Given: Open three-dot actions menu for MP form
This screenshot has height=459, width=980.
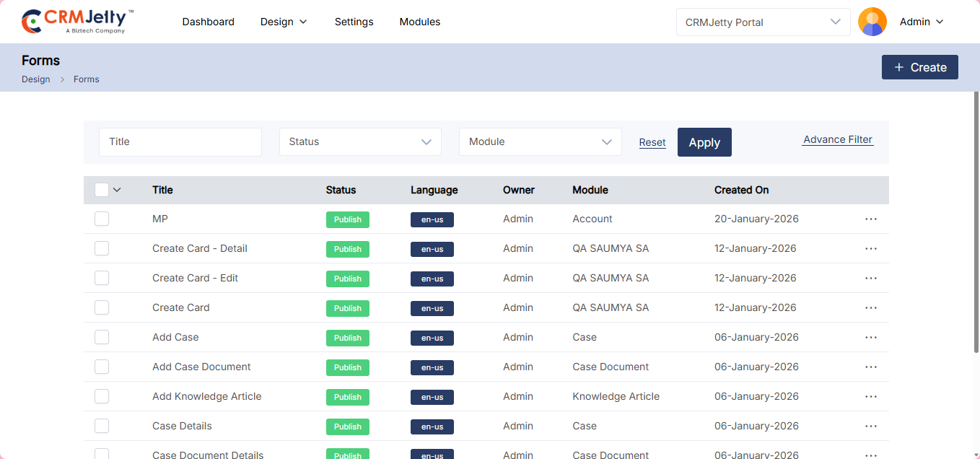Looking at the screenshot, I should [x=870, y=219].
